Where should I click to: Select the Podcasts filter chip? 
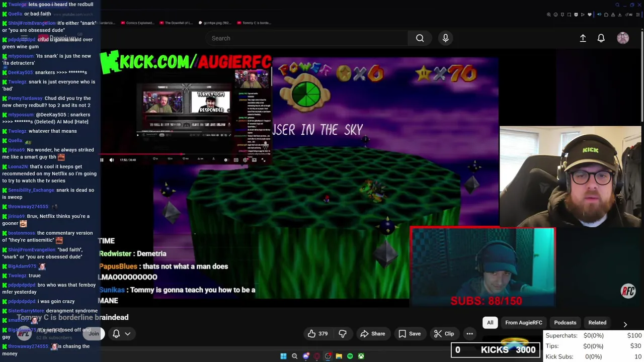tap(565, 323)
